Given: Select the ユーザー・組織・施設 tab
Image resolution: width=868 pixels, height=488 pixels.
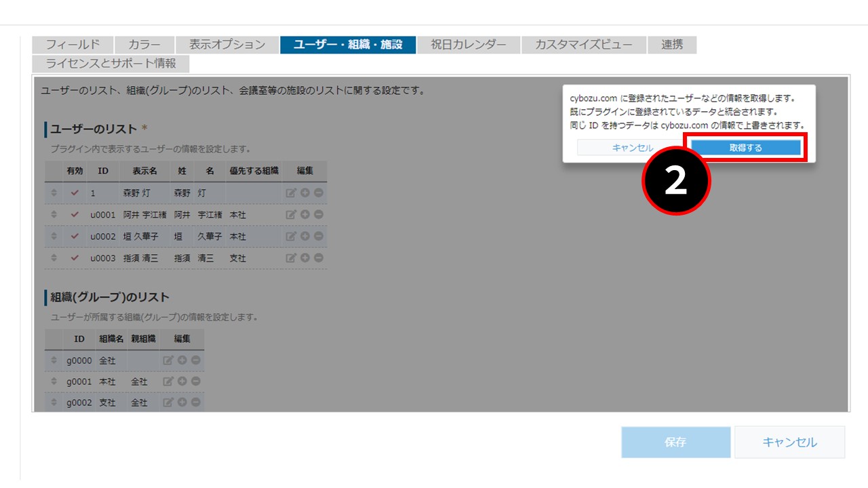Looking at the screenshot, I should pyautogui.click(x=348, y=45).
